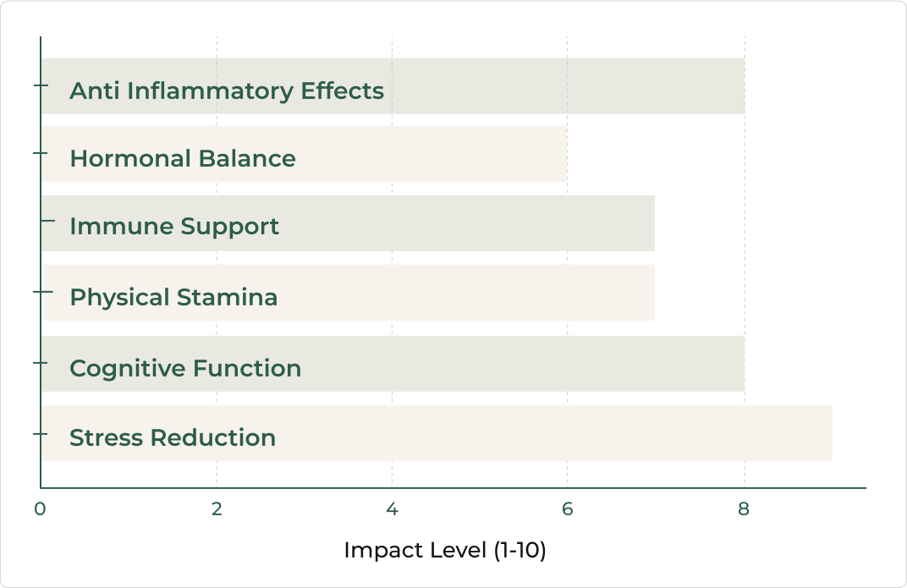Click right end of Hormonal Balance bar
The width and height of the screenshot is (907, 588).
(564, 154)
